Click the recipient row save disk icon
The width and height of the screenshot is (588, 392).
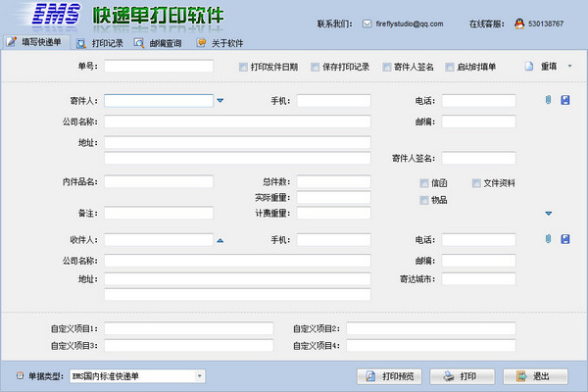tap(565, 240)
